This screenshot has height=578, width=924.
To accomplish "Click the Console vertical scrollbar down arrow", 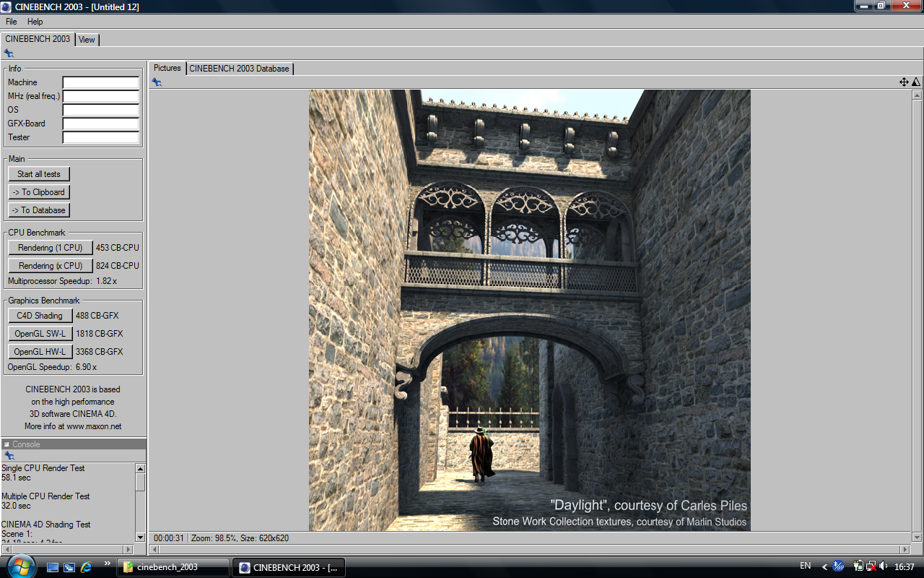I will pos(141,537).
